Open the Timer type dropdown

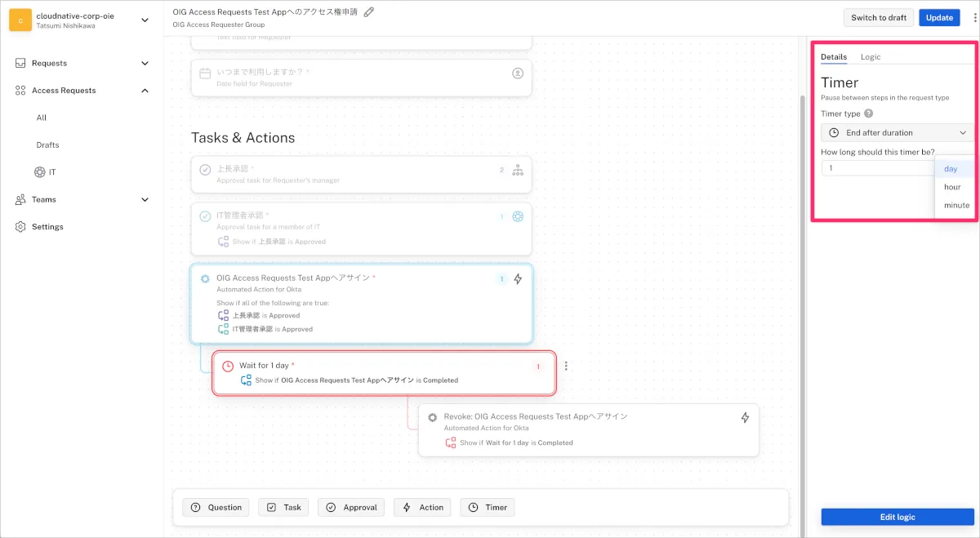(897, 132)
